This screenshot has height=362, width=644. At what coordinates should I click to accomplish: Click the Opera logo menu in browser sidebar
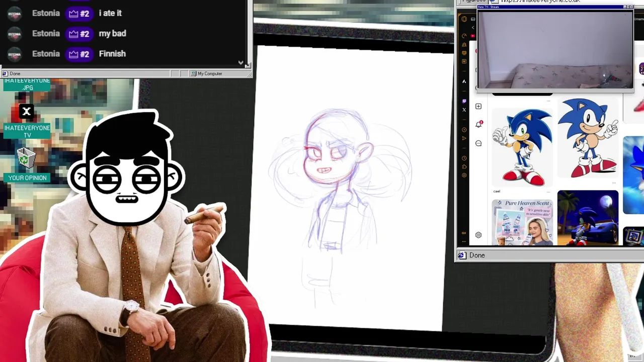[464, 19]
